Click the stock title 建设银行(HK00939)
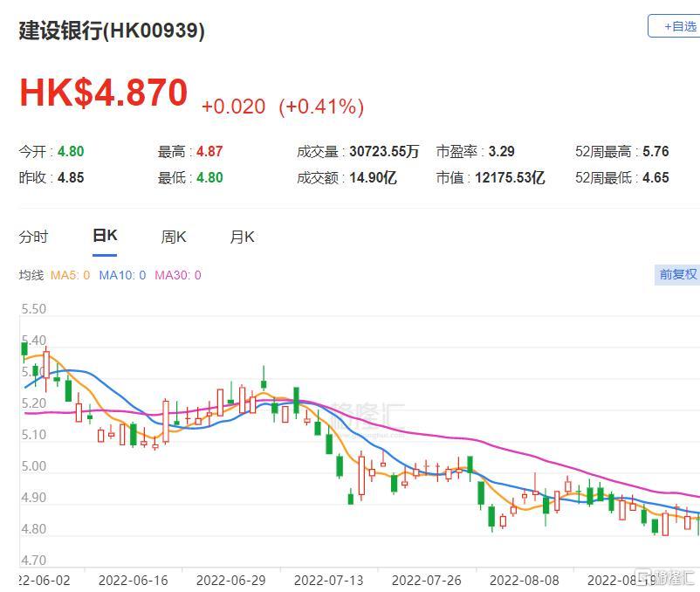The image size is (700, 592). click(x=112, y=31)
